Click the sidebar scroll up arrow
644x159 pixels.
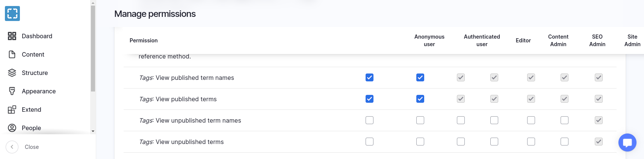pyautogui.click(x=93, y=3)
